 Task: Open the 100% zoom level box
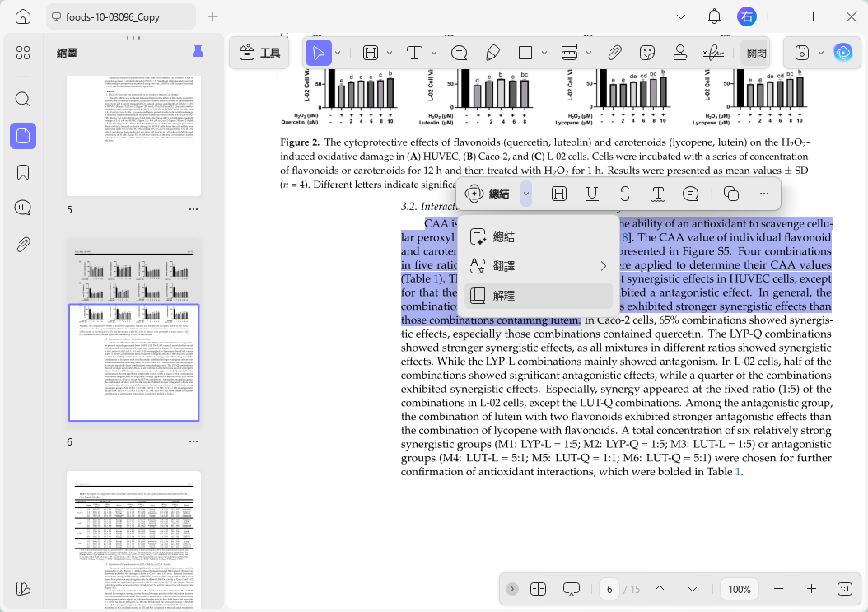pyautogui.click(x=739, y=589)
